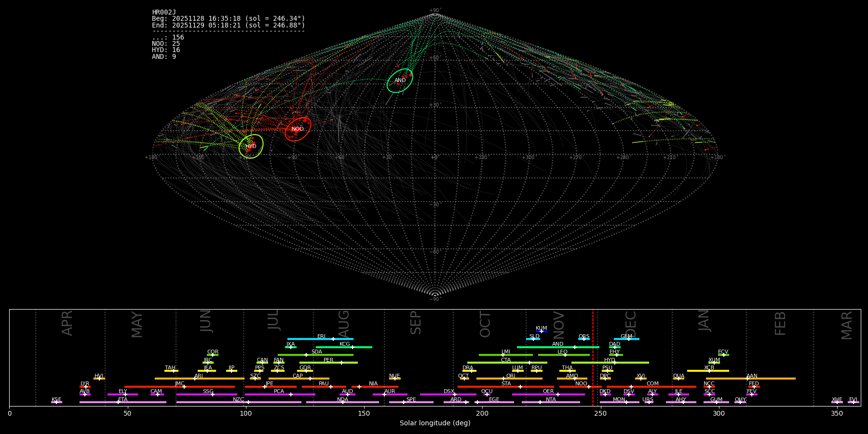The height and width of the screenshot is (434, 868).
Task: Select the cyan GEM shower bar
Action: pos(626,339)
